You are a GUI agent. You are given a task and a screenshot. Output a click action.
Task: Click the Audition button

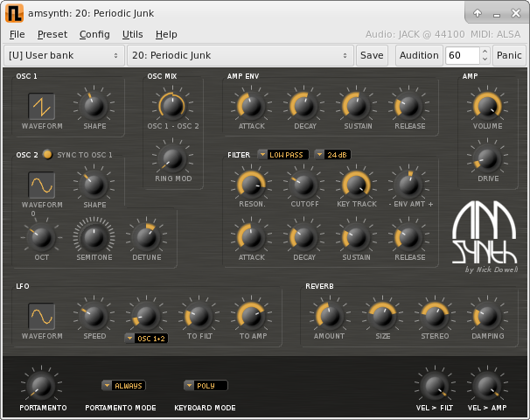click(419, 55)
